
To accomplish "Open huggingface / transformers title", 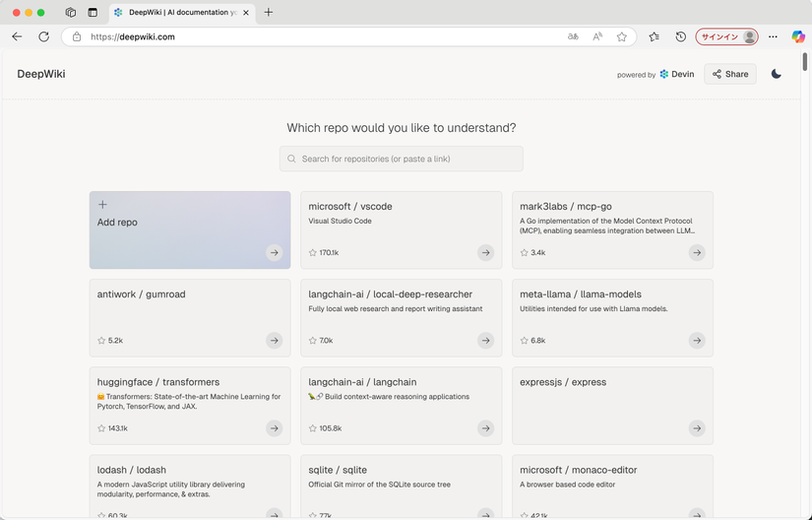I will click(x=158, y=382).
